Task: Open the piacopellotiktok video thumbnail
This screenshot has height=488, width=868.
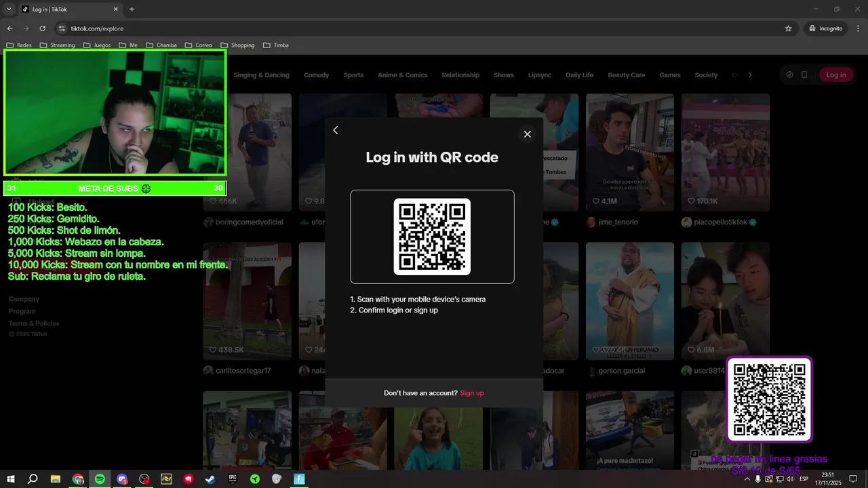Action: [726, 152]
